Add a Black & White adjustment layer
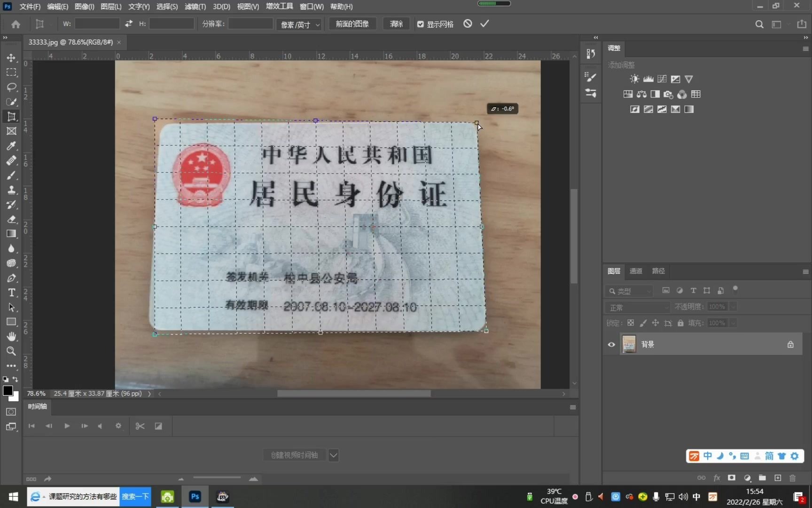This screenshot has height=508, width=812. pos(655,94)
